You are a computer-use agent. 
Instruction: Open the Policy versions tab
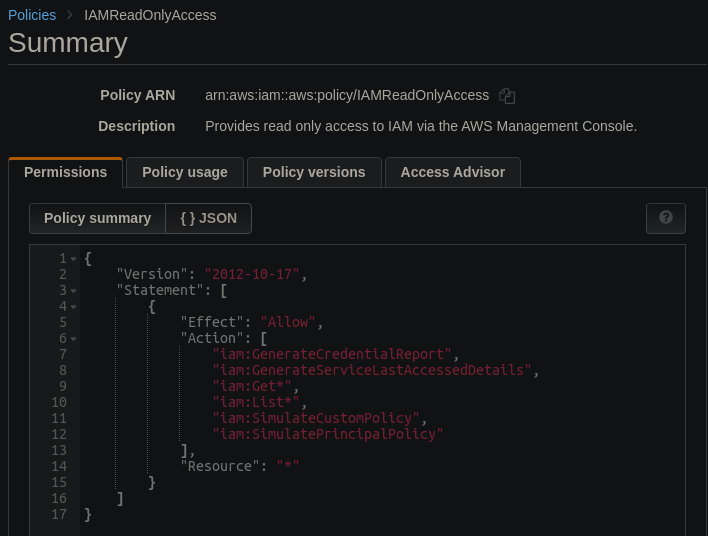click(314, 172)
